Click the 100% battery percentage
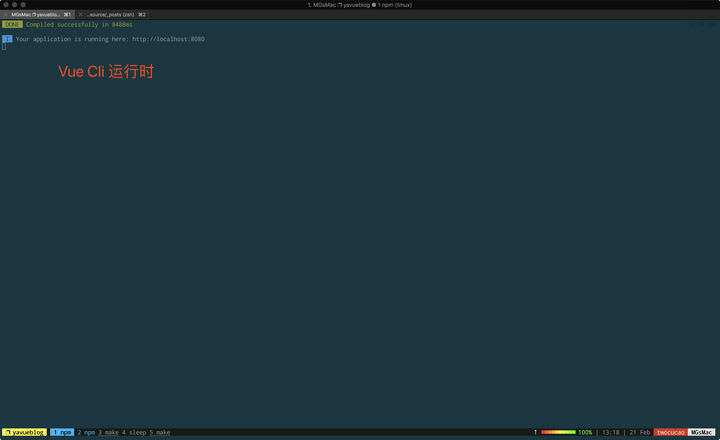 click(x=585, y=432)
